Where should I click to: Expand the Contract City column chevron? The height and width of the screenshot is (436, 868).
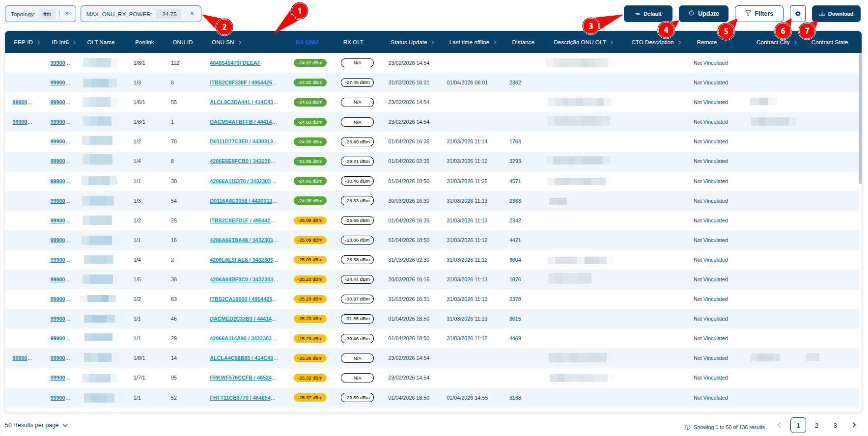pos(796,43)
